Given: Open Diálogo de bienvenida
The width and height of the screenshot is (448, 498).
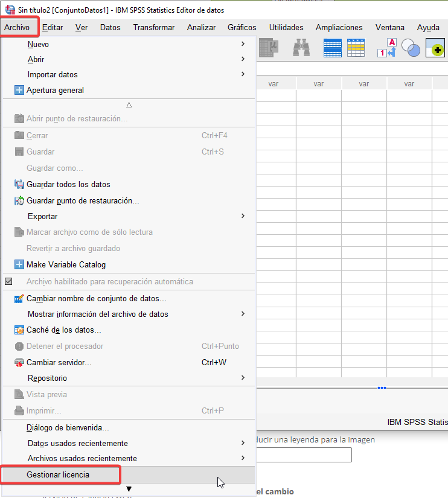Looking at the screenshot, I should click(68, 428).
